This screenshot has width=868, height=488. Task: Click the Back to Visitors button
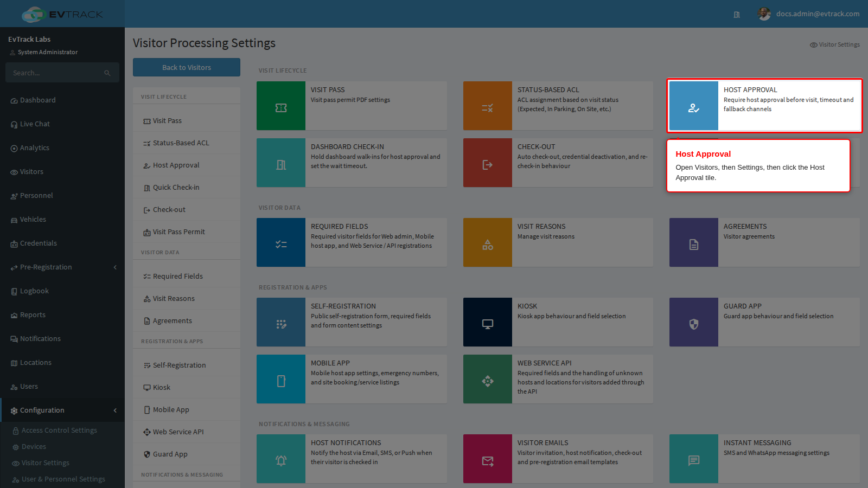coord(187,67)
